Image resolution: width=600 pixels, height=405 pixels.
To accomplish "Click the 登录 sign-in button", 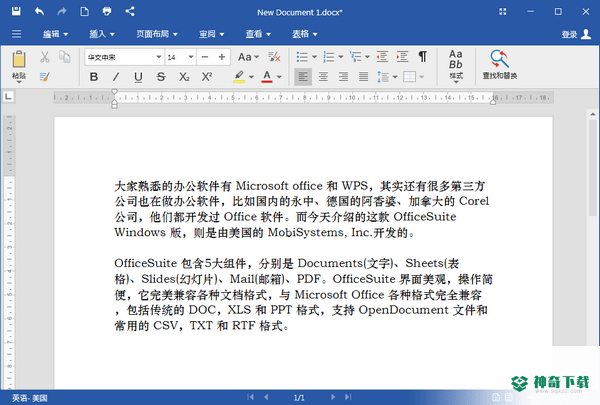I will pos(576,34).
